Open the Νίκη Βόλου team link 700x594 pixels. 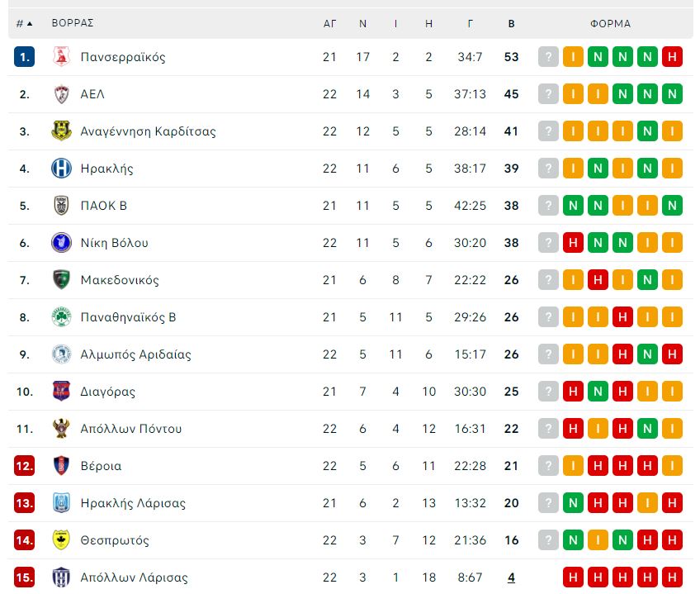pos(114,243)
